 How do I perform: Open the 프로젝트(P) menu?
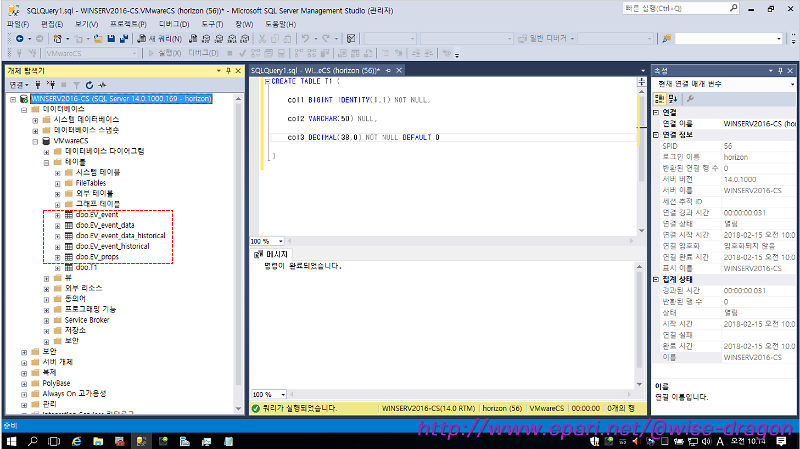[x=128, y=24]
